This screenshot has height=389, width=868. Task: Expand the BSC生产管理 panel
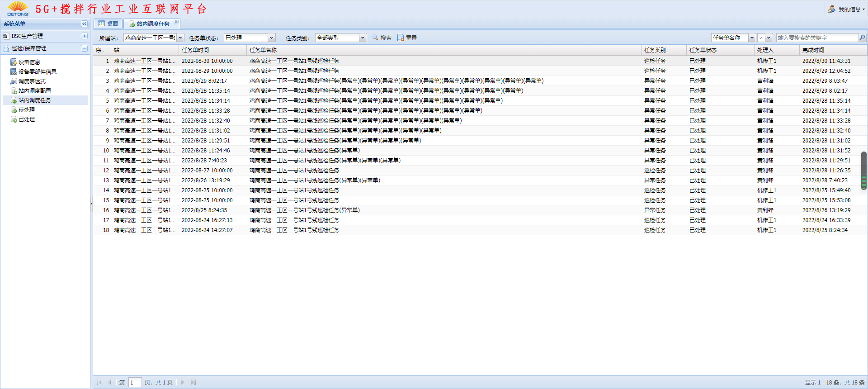(84, 36)
